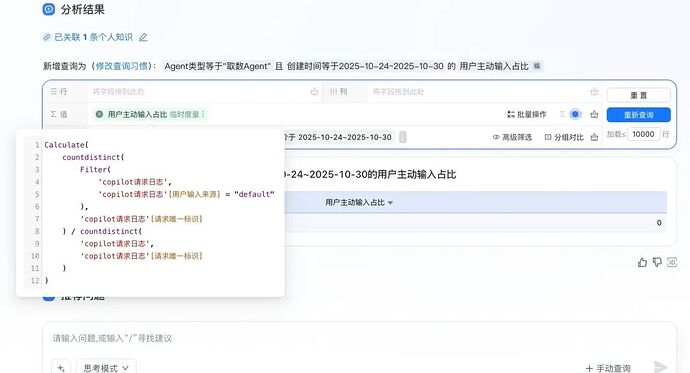This screenshot has height=373, width=690.
Task: Click the blue 重新查询 button
Action: coord(639,115)
